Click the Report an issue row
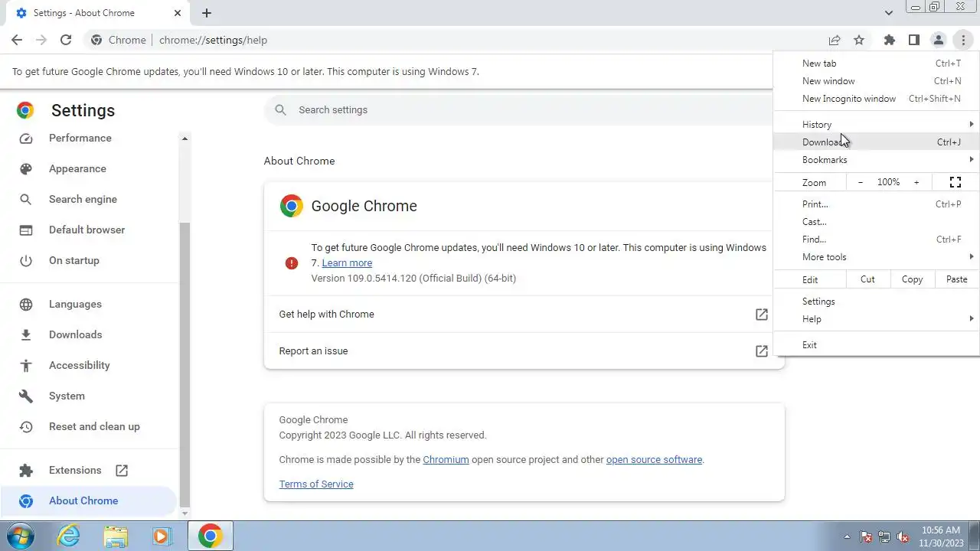The height and width of the screenshot is (551, 980). point(524,350)
